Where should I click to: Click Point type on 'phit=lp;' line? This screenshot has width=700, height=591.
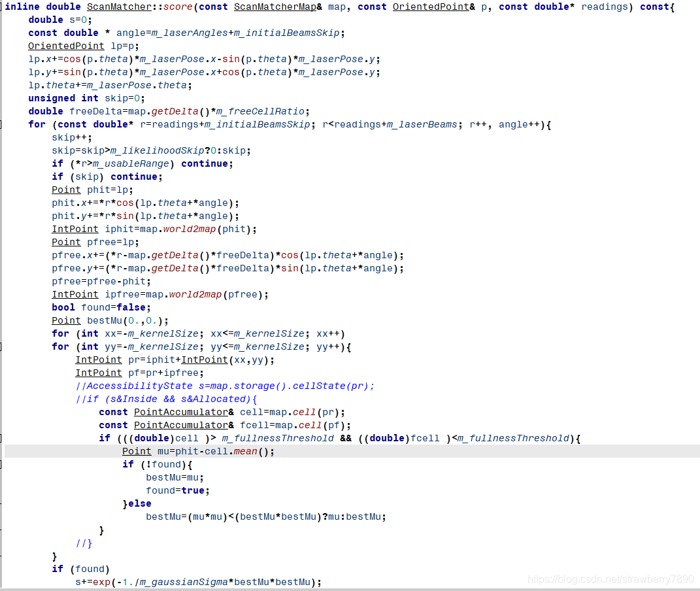click(66, 190)
